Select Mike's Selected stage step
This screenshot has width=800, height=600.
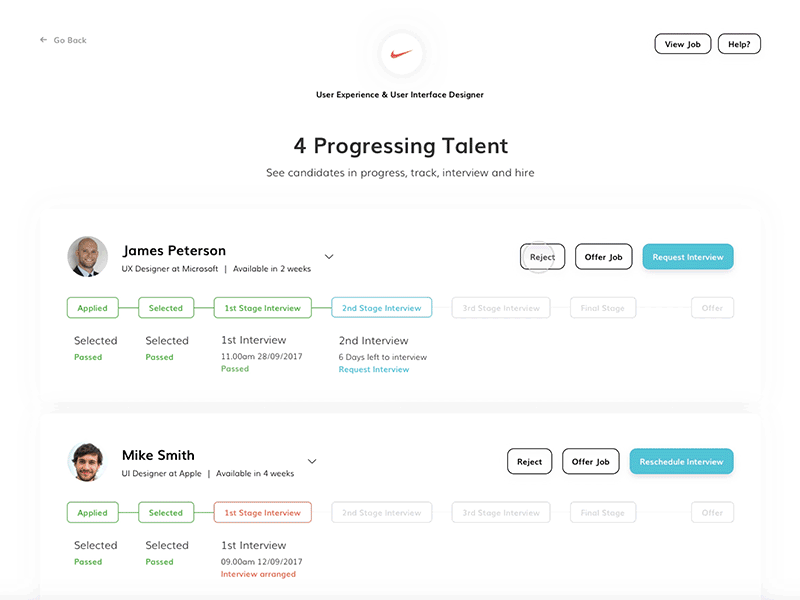165,513
